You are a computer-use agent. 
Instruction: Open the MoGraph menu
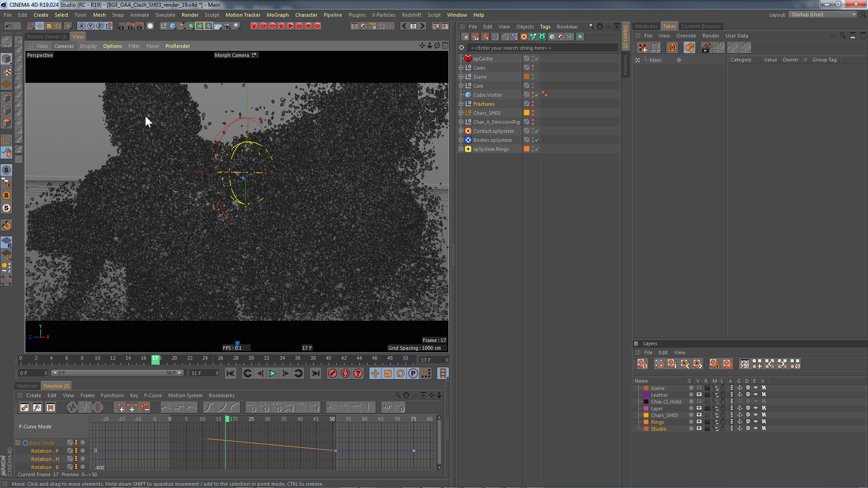pos(278,15)
